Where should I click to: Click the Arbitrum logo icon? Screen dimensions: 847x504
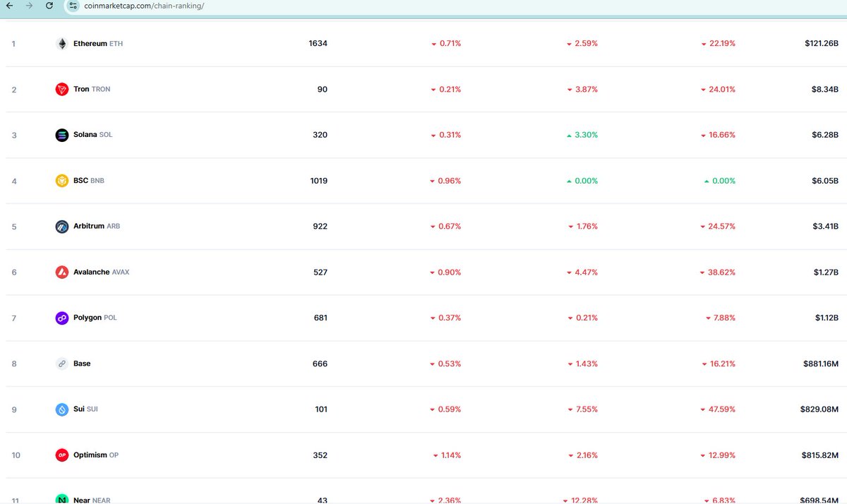tap(62, 227)
